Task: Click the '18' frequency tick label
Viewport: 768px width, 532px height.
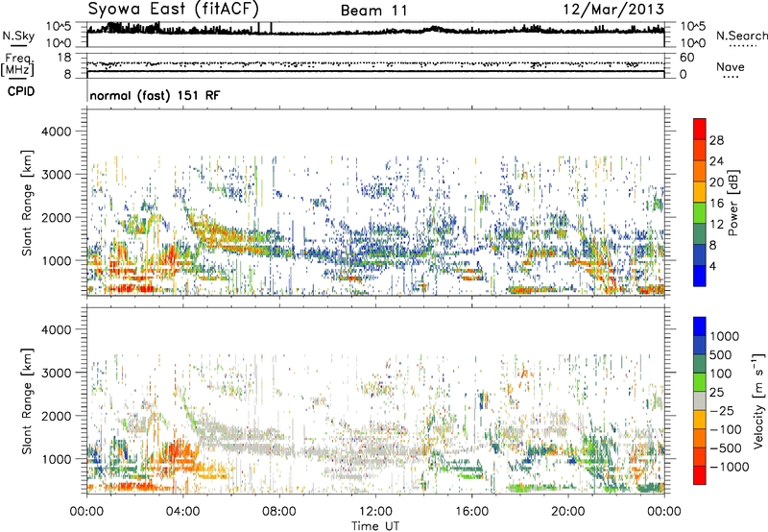Action: tap(64, 58)
